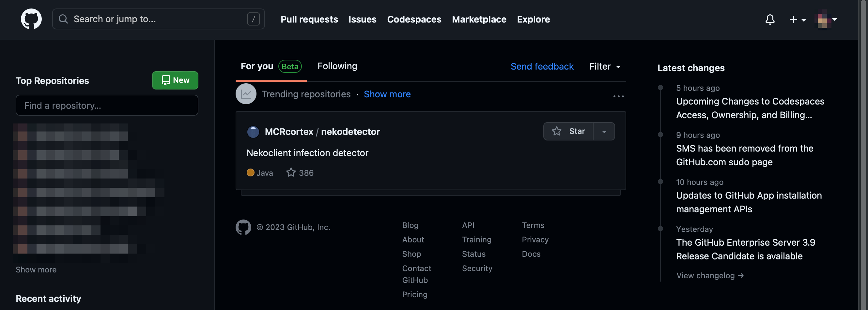The width and height of the screenshot is (868, 310).
Task: Open the Terms footer link
Action: tap(533, 225)
